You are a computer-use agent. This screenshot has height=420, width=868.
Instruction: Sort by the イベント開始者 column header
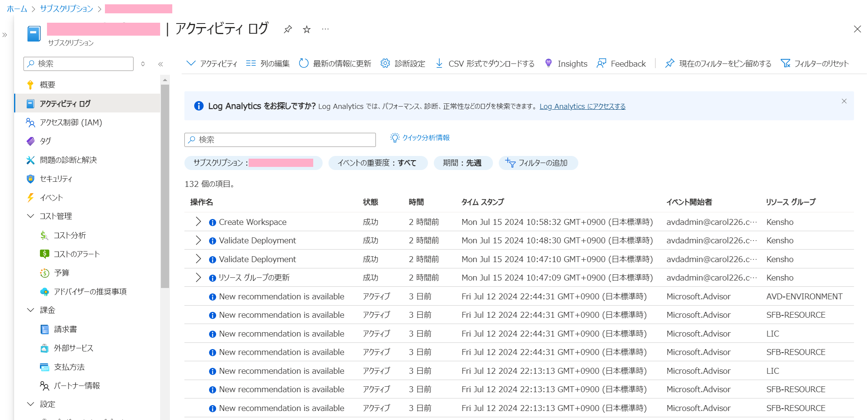[689, 202]
